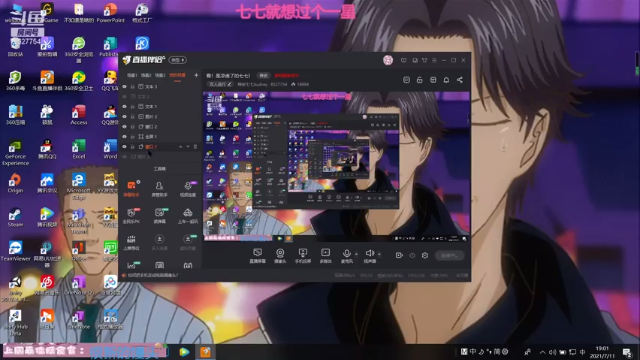640x360 pixels.
Task: Open the 上麦带位 bar-chart tool in toolbox
Action: (x=131, y=242)
